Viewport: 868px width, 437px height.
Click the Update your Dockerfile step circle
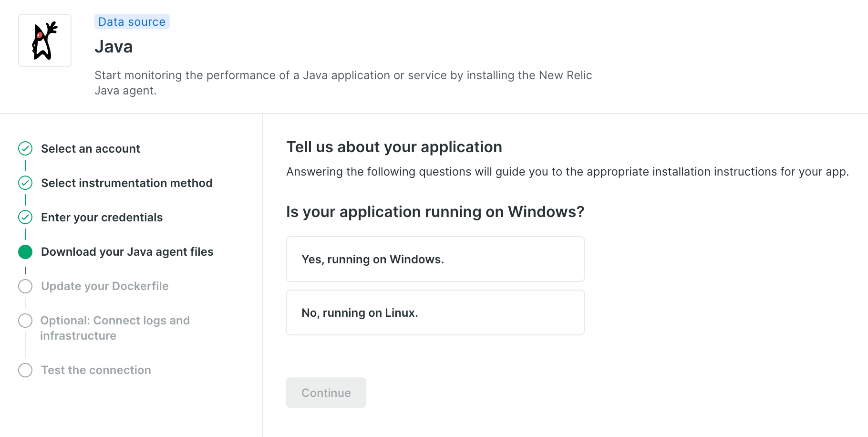point(25,286)
